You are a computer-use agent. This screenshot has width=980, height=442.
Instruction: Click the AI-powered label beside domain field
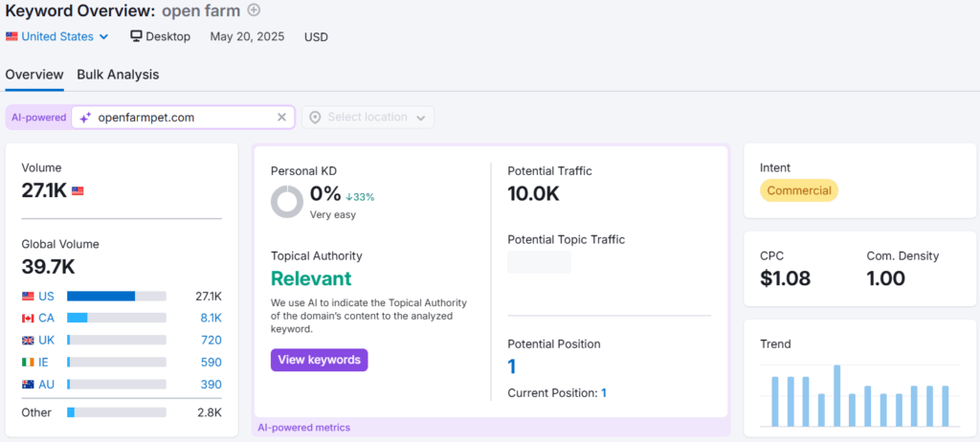[x=38, y=117]
